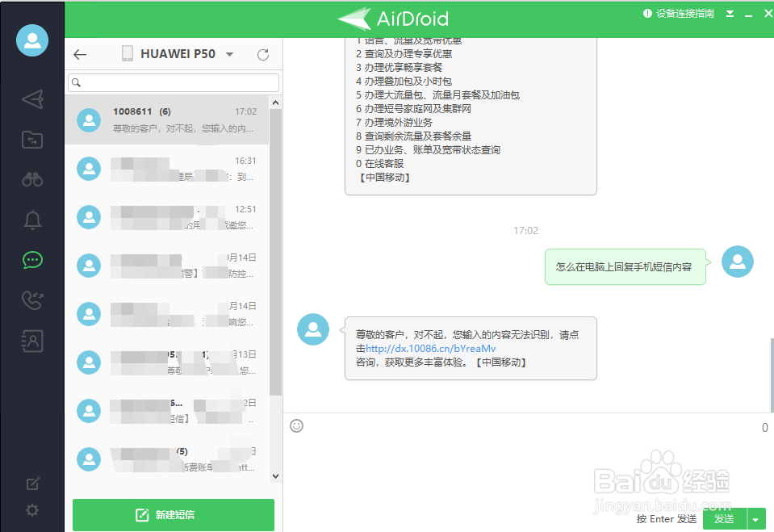
Task: Click the HUAWEI P50 phone device icon
Action: pos(128,53)
